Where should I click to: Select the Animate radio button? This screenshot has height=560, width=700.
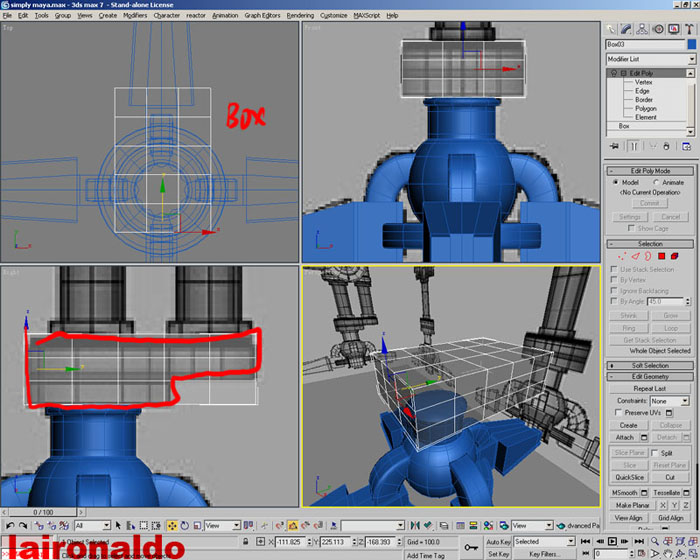tap(656, 183)
